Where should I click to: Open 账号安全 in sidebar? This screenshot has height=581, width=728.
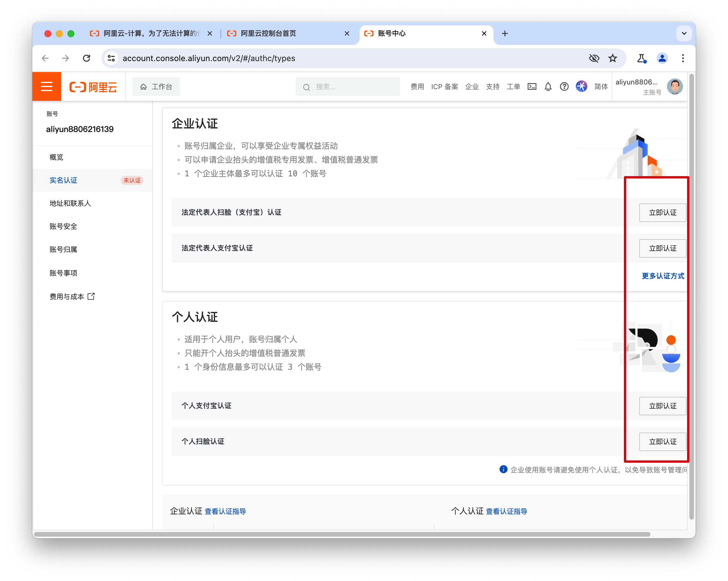(63, 226)
